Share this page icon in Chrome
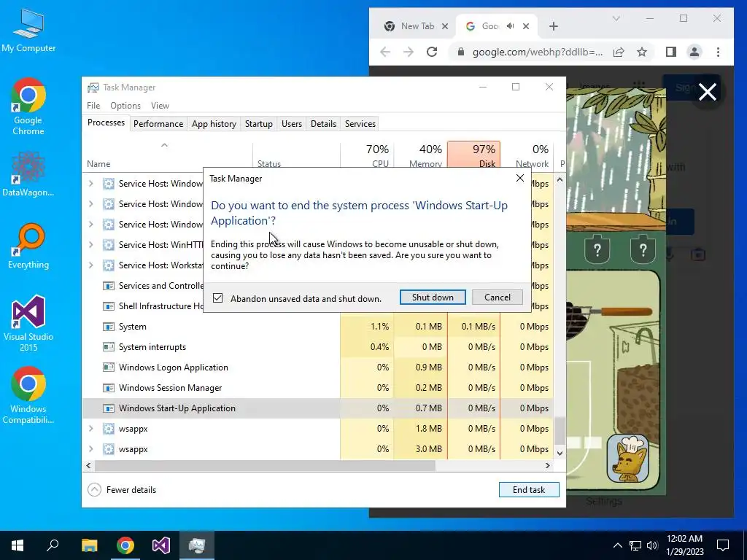Screen dimensions: 747x560 click(x=619, y=52)
